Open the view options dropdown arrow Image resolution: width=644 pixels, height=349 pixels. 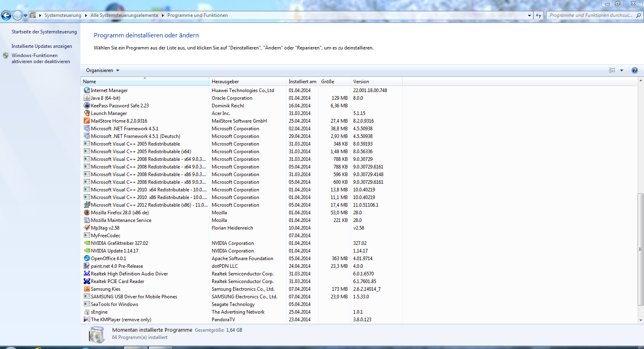tap(622, 70)
